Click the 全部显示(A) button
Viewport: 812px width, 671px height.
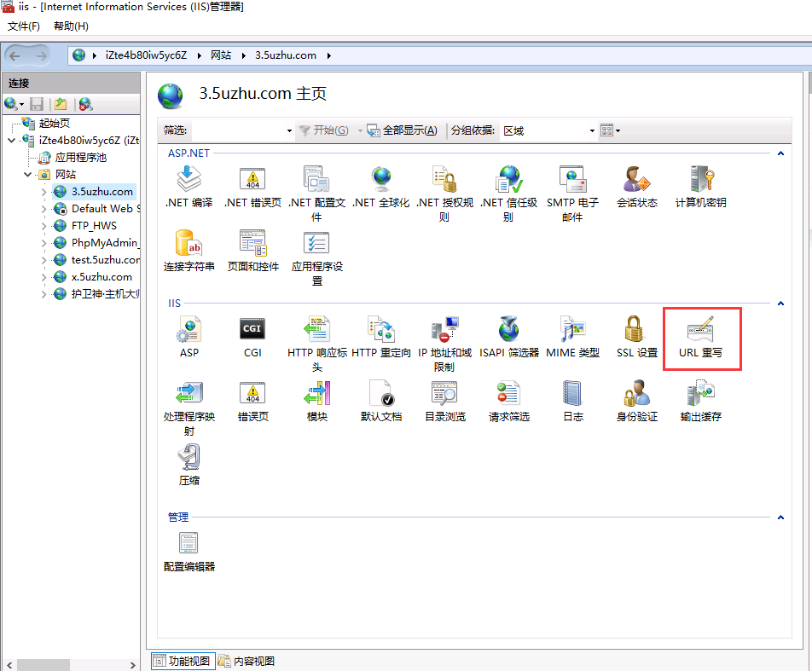(x=403, y=130)
